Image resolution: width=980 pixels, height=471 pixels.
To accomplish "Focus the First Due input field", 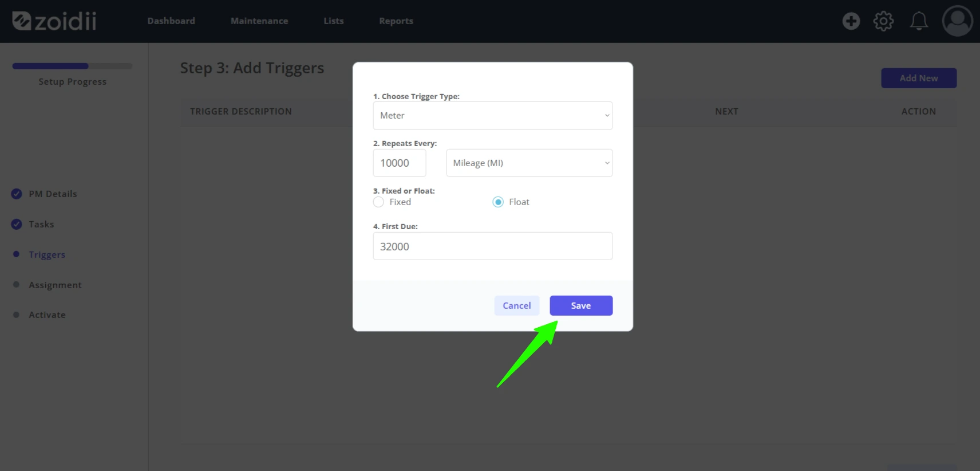I will 492,246.
